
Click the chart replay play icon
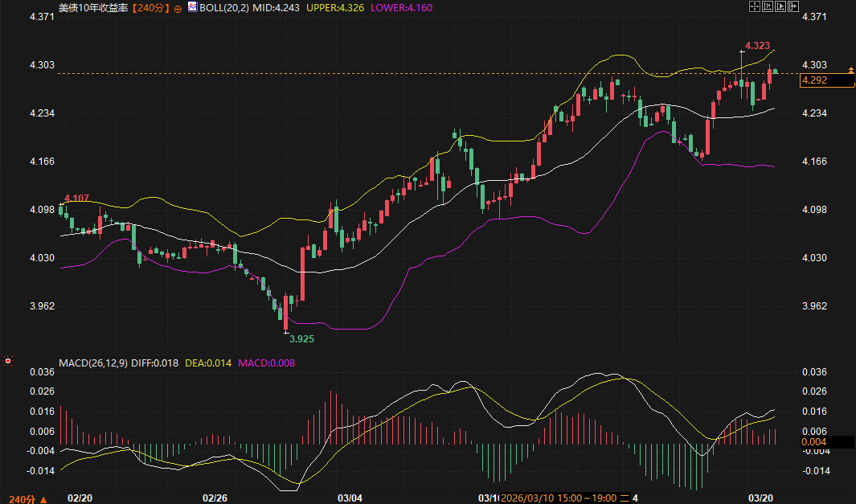point(780,6)
